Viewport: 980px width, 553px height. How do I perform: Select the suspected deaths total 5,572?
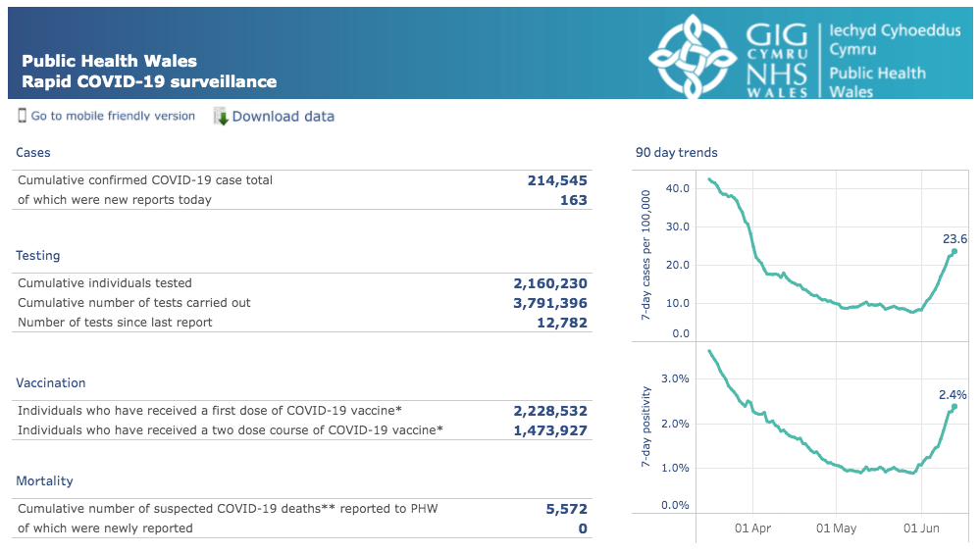pos(567,509)
